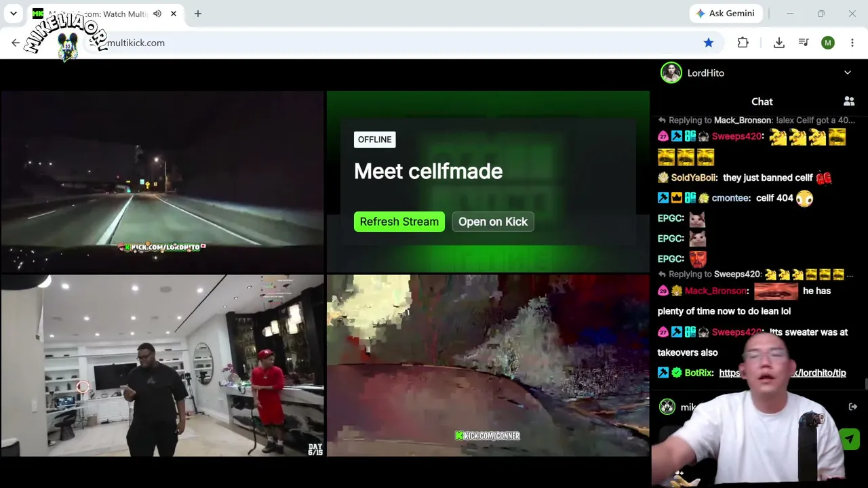Toggle the bookmark star for this page
This screenshot has height=488, width=868.
coord(709,43)
